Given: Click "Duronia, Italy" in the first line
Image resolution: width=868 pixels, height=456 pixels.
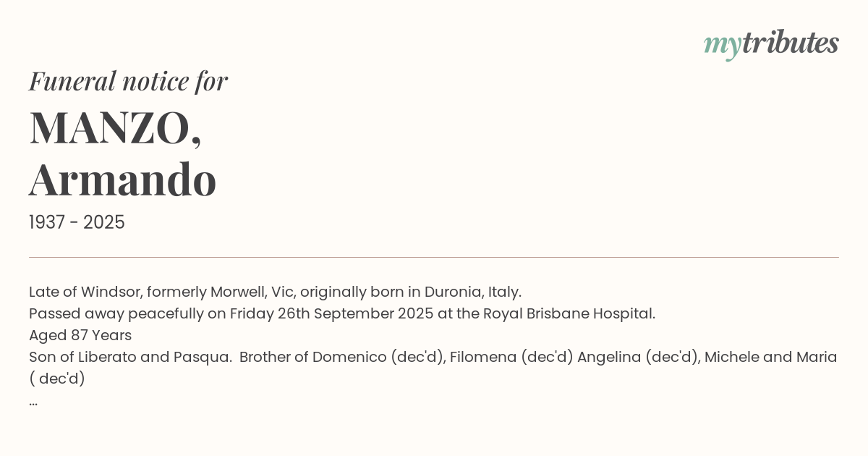Looking at the screenshot, I should (472, 292).
